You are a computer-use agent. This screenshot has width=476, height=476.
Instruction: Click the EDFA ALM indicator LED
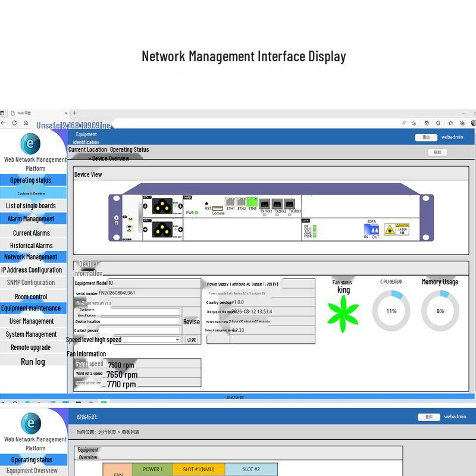(315, 233)
